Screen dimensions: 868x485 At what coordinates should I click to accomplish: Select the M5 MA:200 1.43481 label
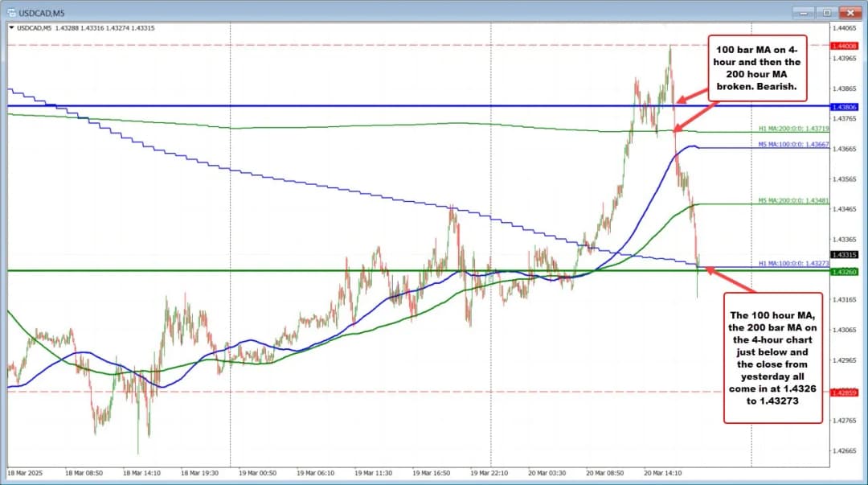(792, 201)
